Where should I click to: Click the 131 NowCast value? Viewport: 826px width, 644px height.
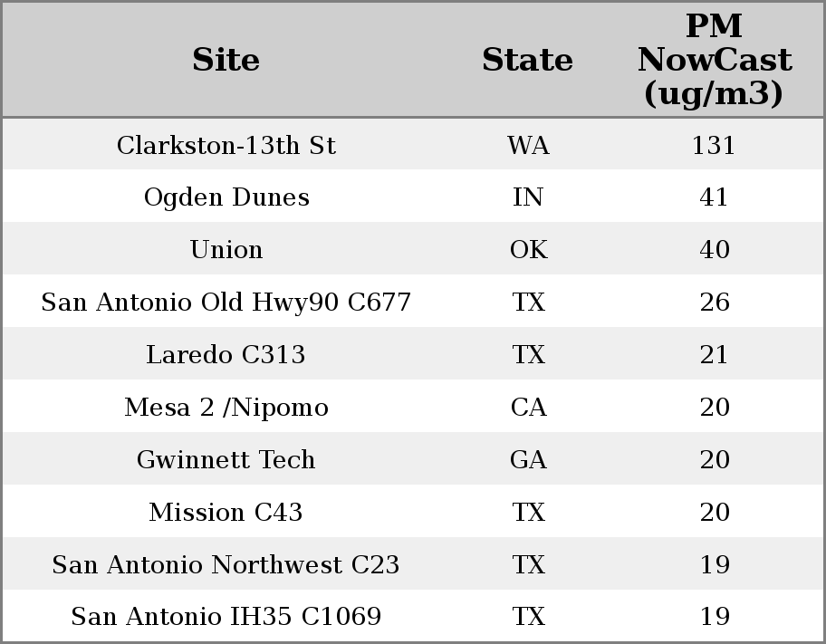pyautogui.click(x=714, y=146)
